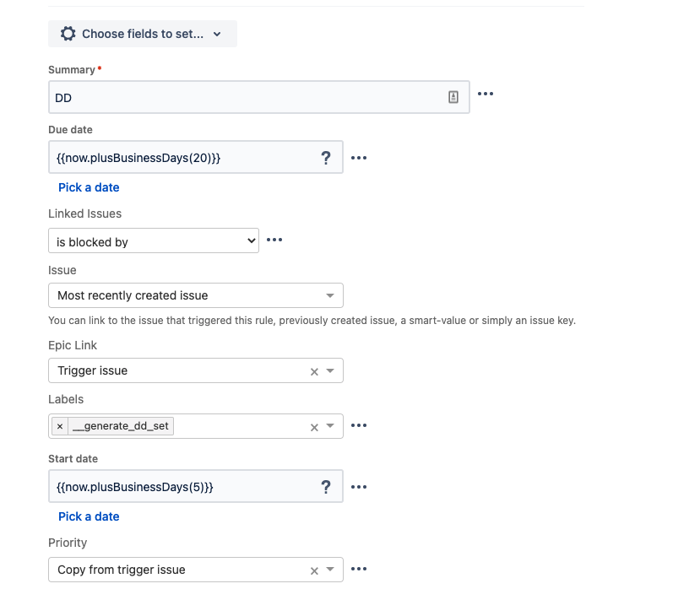
Task: Clear all labels in the Labels field
Action: click(x=314, y=428)
